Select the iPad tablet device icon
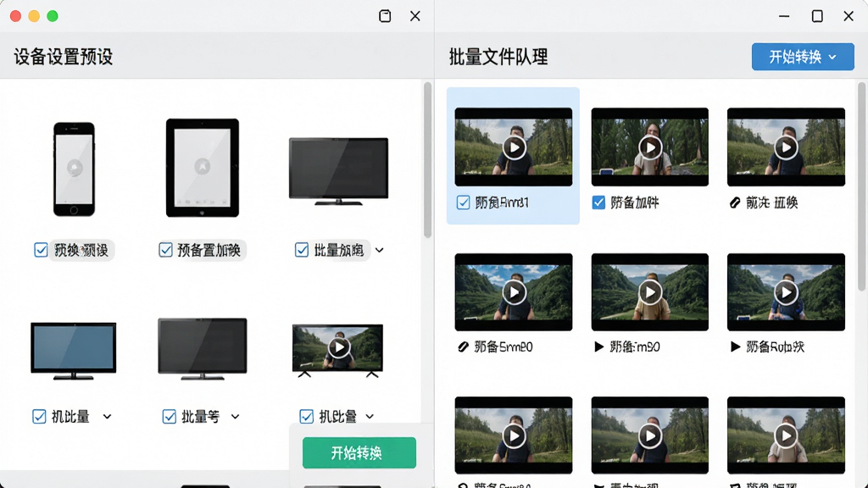Image resolution: width=868 pixels, height=488 pixels. (203, 168)
